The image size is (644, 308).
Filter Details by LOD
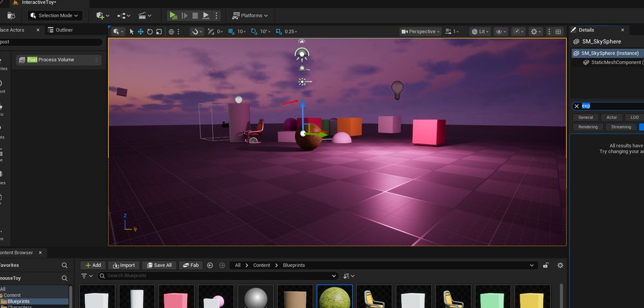634,117
